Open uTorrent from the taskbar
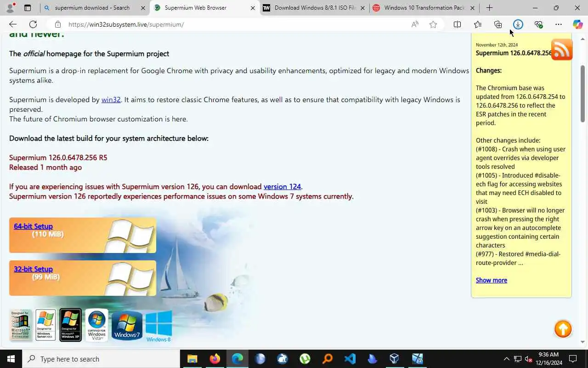The image size is (588, 368). coord(305,359)
